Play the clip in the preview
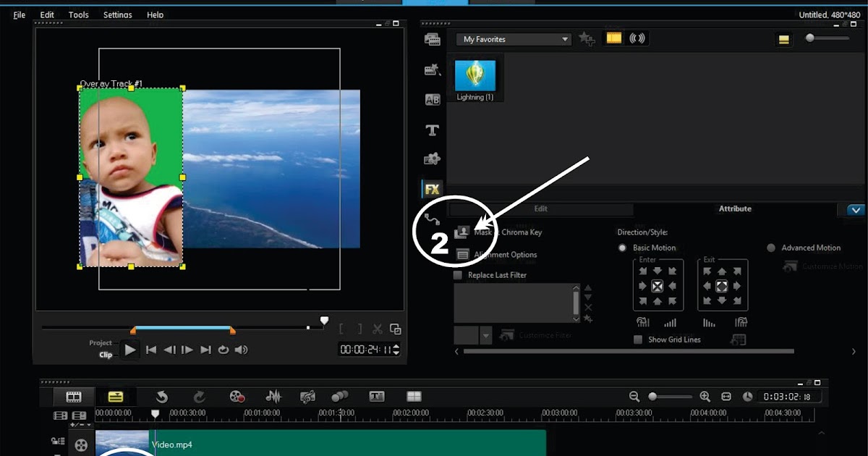Image resolution: width=868 pixels, height=456 pixels. tap(130, 350)
